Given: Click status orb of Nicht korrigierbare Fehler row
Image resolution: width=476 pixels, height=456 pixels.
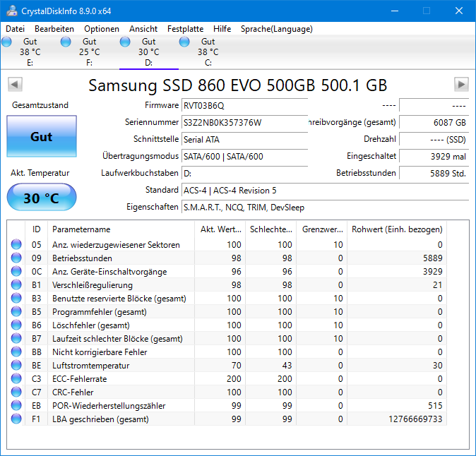Looking at the screenshot, I should click(x=16, y=352).
